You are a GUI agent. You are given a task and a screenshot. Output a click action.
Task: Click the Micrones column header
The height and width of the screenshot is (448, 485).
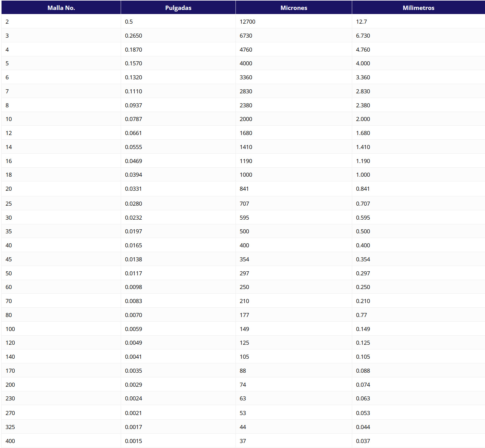294,8
